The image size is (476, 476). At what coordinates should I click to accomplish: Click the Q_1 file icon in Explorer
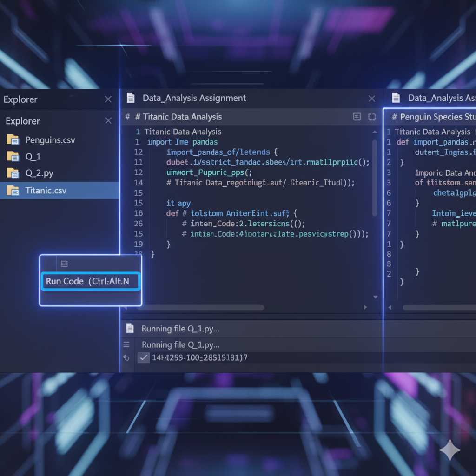pyautogui.click(x=13, y=157)
